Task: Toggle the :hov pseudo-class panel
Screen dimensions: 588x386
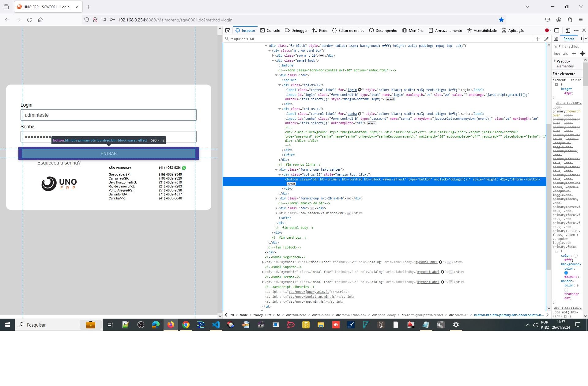Action: (x=557, y=54)
